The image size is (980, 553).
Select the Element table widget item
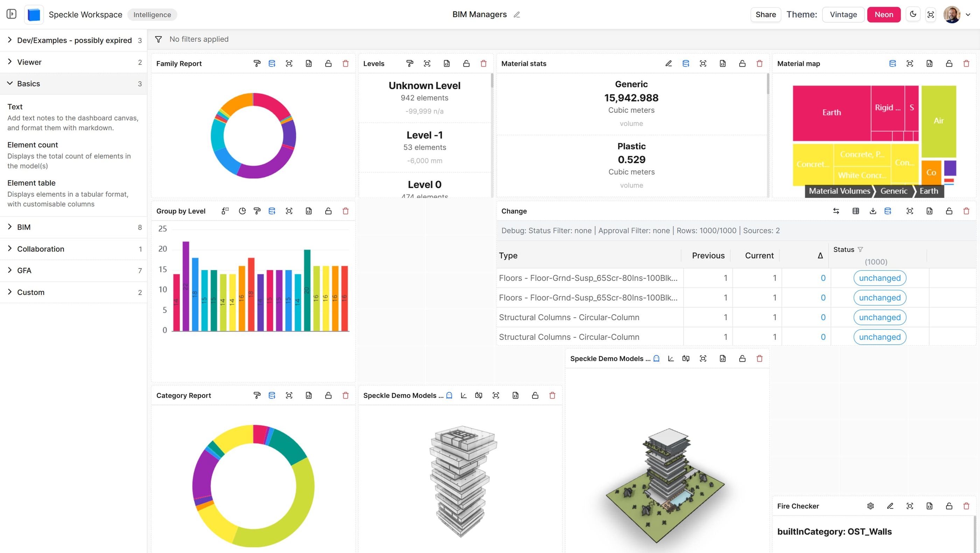[73, 193]
